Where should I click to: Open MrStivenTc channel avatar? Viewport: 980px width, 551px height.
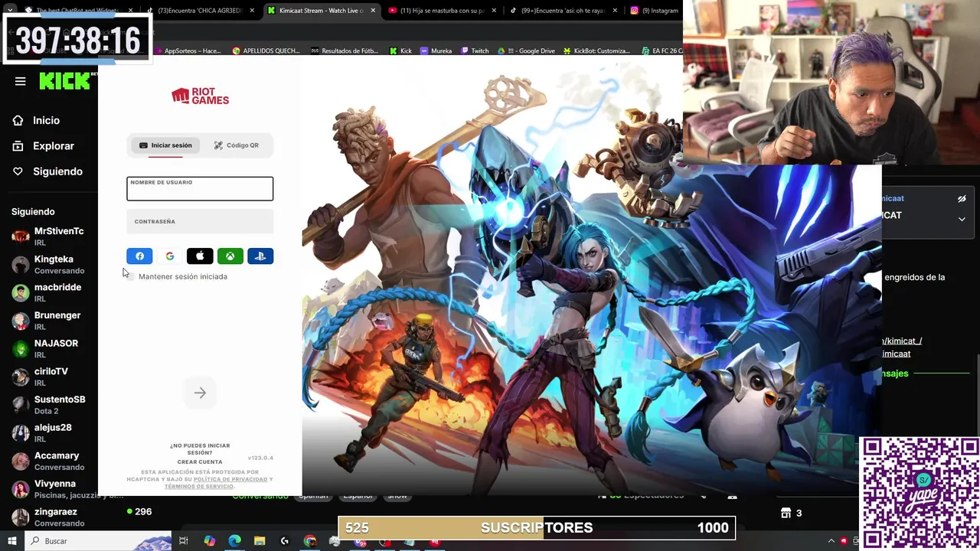coord(21,236)
